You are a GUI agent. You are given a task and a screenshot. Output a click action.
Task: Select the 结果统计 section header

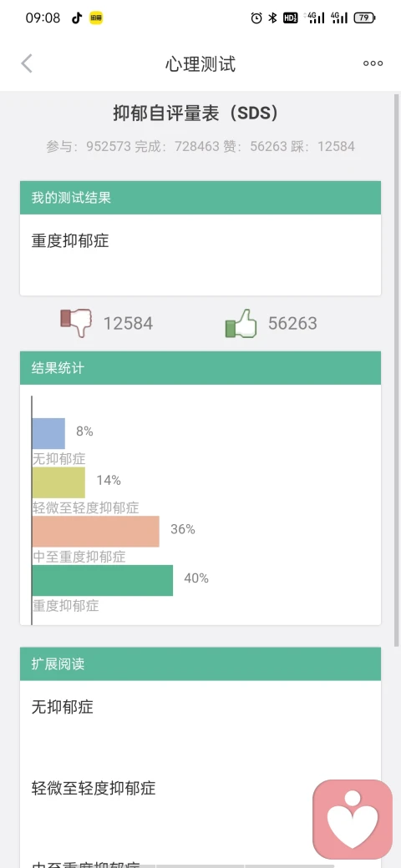pyautogui.click(x=200, y=367)
